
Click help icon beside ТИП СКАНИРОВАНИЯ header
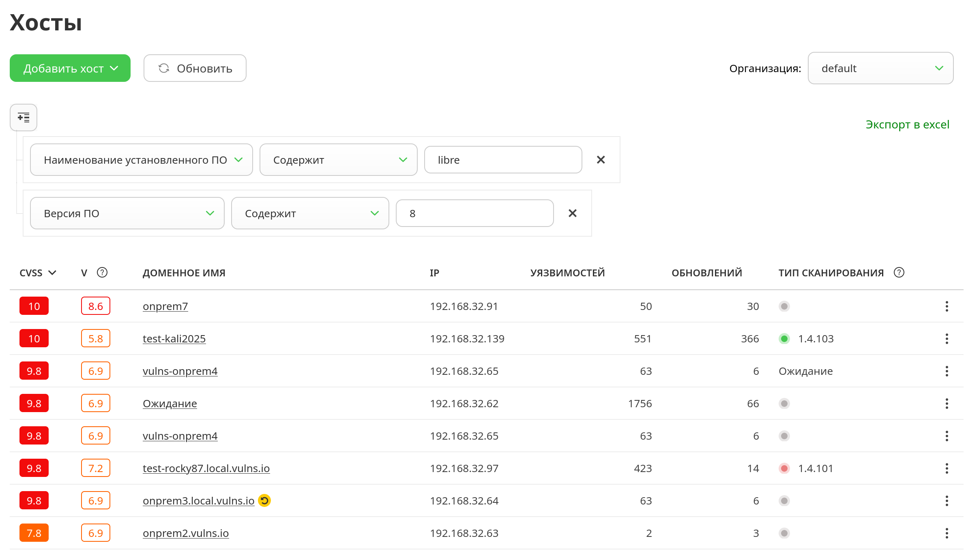[899, 273]
